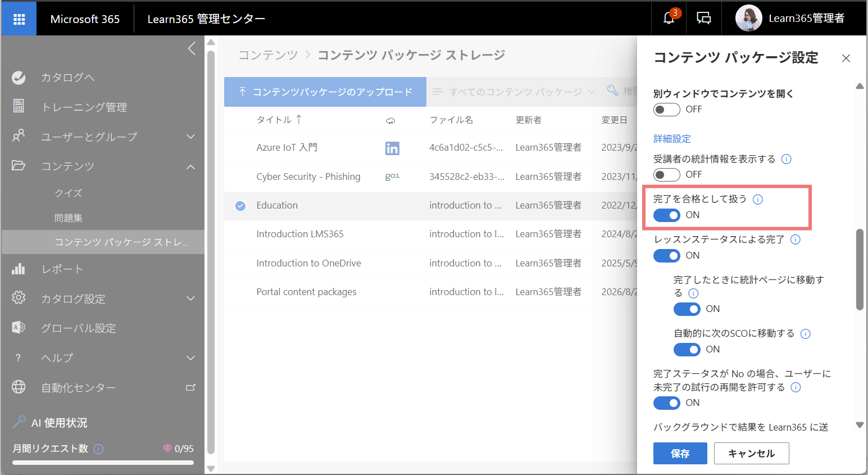Expand the ヘルプ chevron
Screen dimensions: 868x475
[191, 358]
